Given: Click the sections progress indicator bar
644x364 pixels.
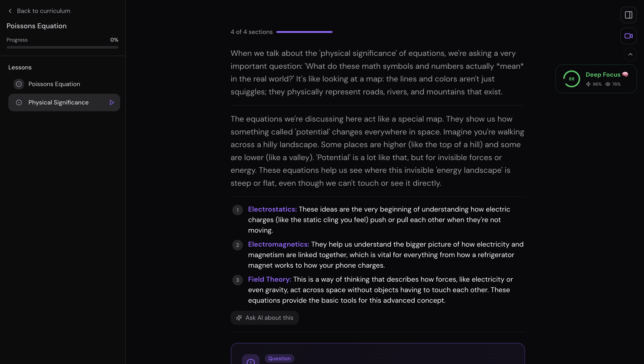Looking at the screenshot, I should click(304, 32).
